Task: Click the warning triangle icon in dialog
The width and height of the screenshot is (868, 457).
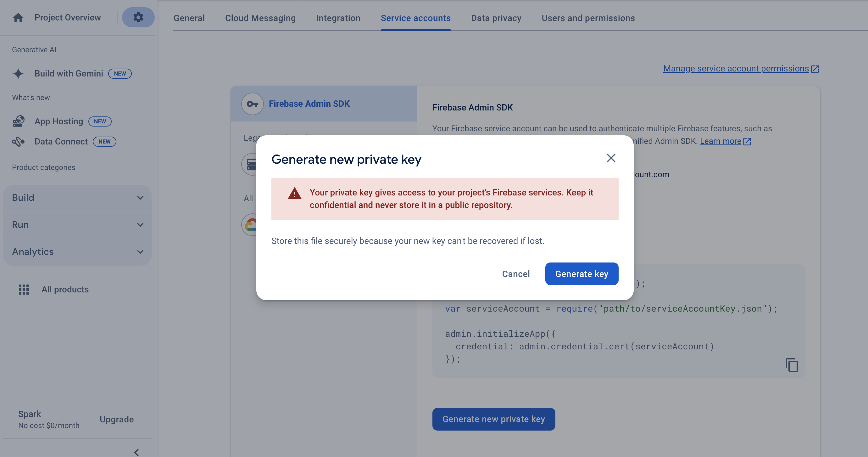Action: (294, 194)
